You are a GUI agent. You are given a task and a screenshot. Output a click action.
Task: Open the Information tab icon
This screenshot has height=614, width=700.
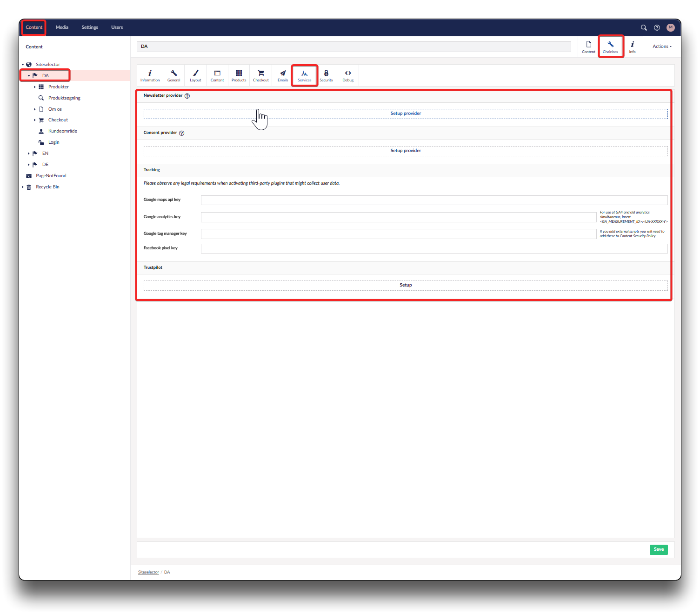tap(150, 75)
